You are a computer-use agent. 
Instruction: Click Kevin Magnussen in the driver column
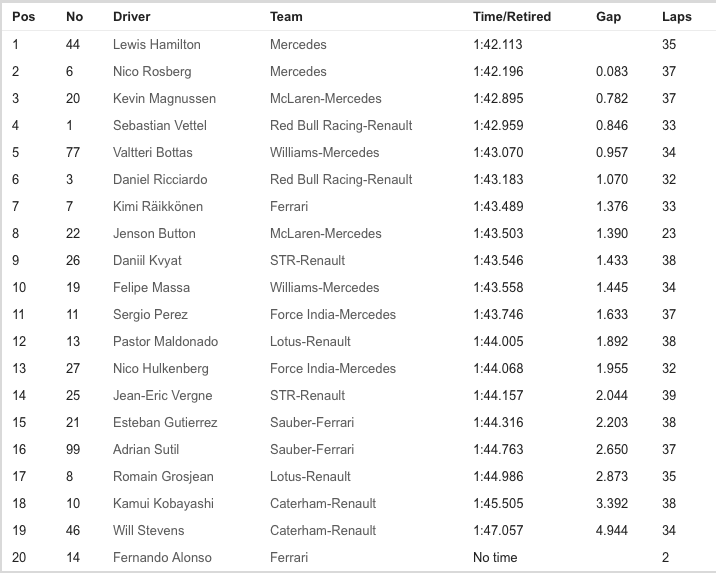click(164, 99)
